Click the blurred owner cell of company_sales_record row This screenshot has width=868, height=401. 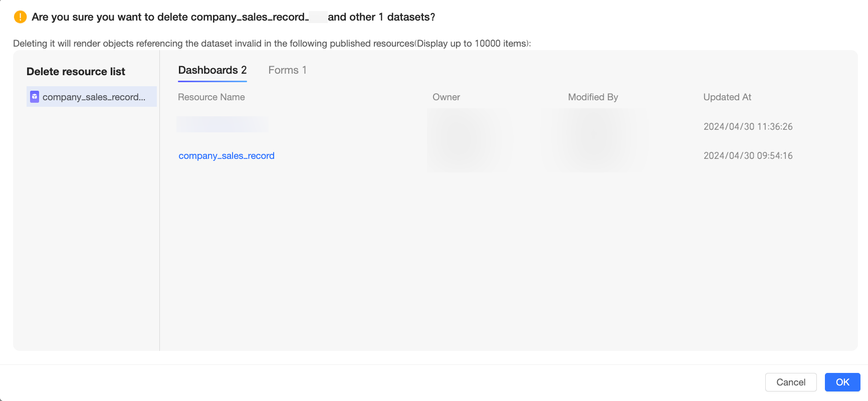(469, 156)
